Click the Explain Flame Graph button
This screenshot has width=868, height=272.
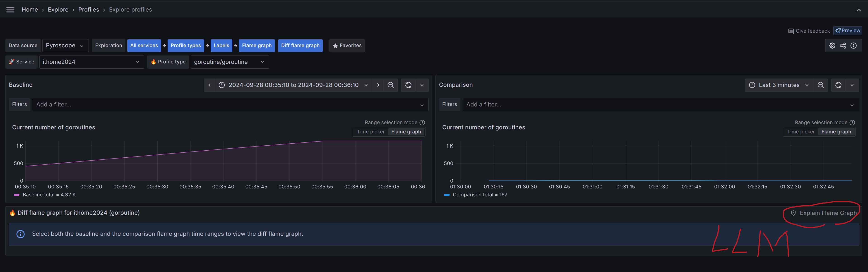click(x=824, y=213)
